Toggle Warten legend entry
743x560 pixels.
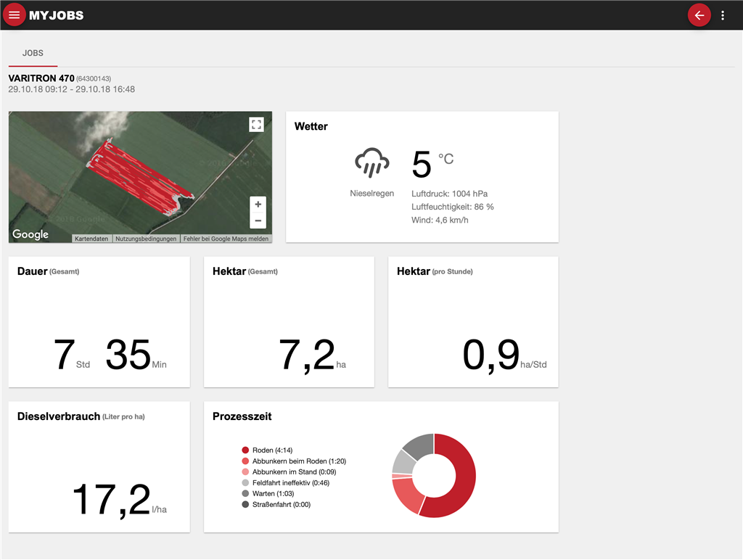coord(268,494)
